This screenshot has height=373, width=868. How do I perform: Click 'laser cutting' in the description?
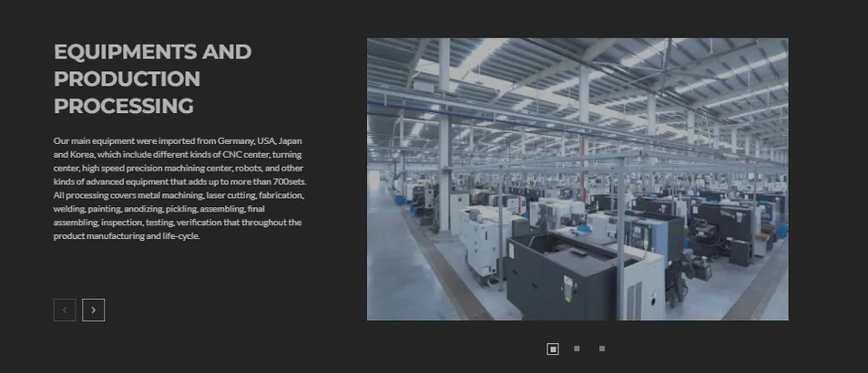tap(230, 196)
